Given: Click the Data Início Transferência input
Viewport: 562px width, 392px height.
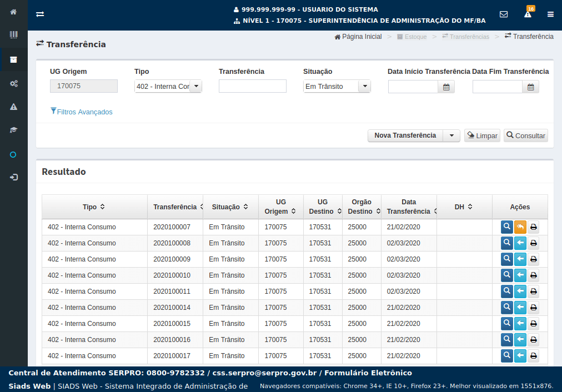Looking at the screenshot, I should [413, 87].
